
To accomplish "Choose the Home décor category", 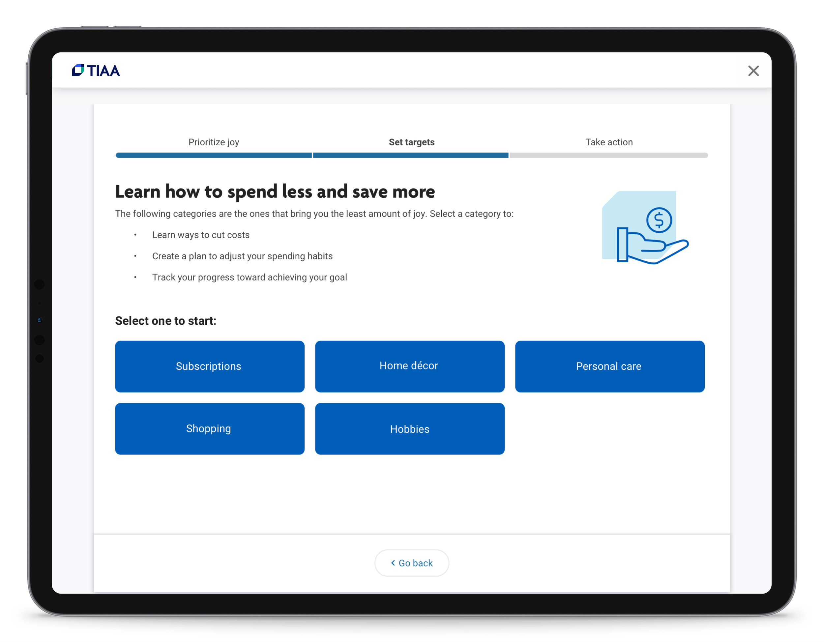I will point(409,366).
